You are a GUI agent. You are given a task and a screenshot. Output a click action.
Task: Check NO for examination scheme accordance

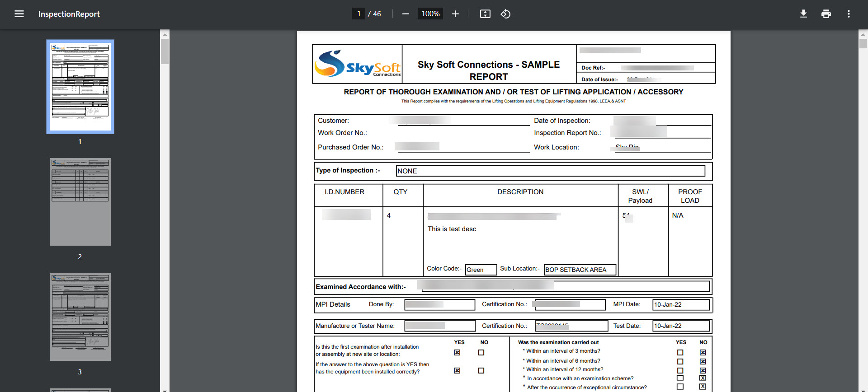(x=703, y=378)
